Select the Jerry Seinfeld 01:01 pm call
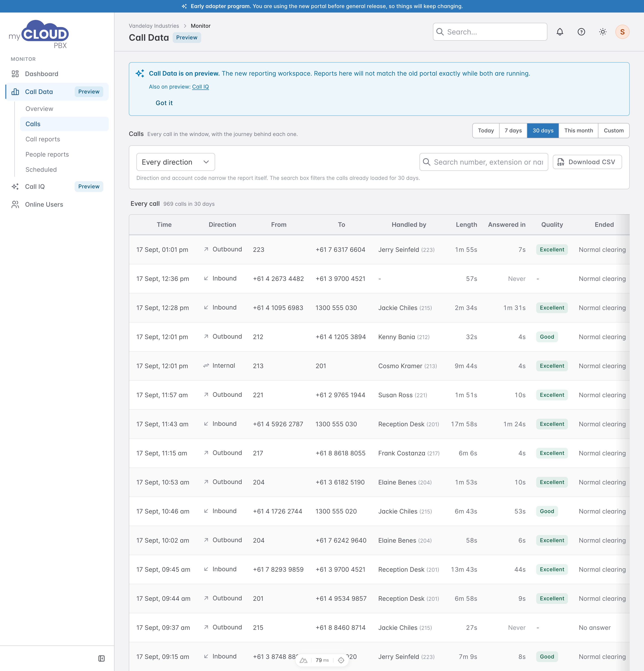This screenshot has height=671, width=644. coord(379,250)
